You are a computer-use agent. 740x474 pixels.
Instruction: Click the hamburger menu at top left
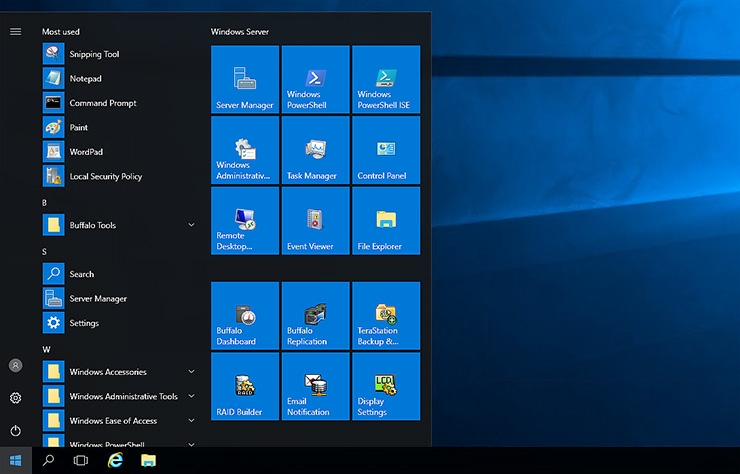click(x=15, y=31)
